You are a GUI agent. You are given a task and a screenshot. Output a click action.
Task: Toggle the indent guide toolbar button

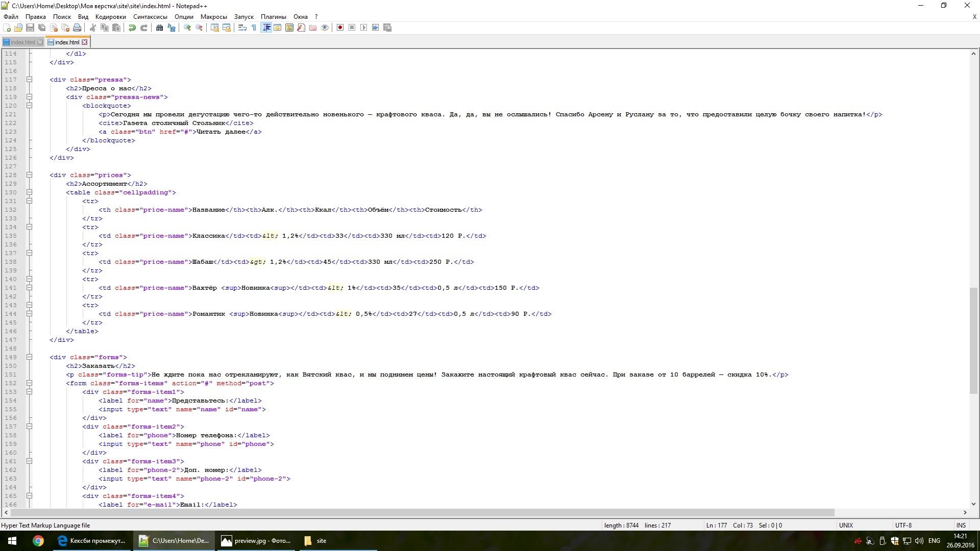coord(266,28)
